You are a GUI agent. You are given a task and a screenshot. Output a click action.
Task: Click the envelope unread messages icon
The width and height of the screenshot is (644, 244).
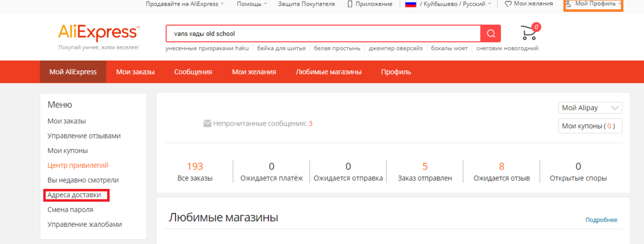(207, 123)
